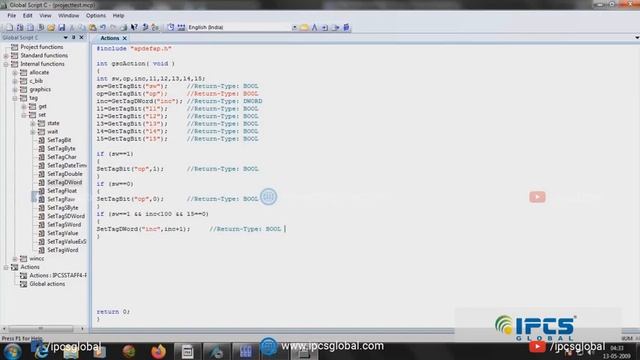Screen dimensions: 640x360
Task: Click the icon beside Global actions
Action: (24, 284)
